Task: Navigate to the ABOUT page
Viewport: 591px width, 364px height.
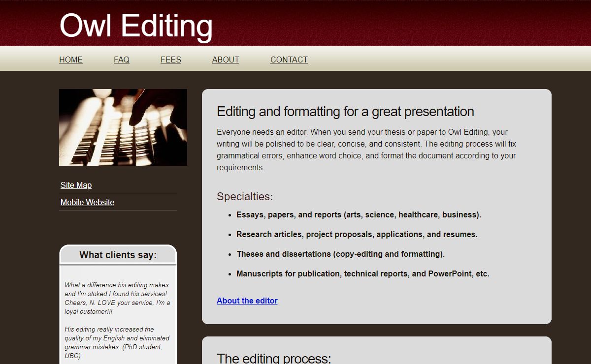Action: click(x=226, y=60)
